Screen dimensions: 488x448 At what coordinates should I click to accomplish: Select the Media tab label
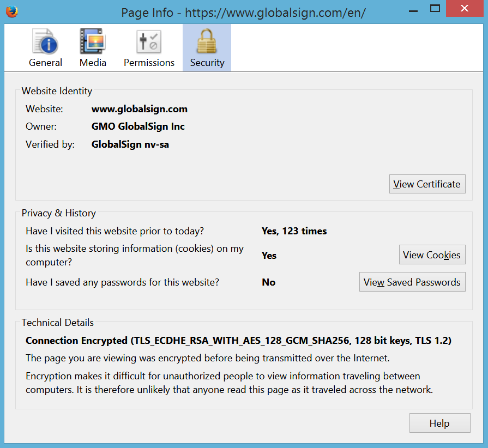click(x=93, y=63)
